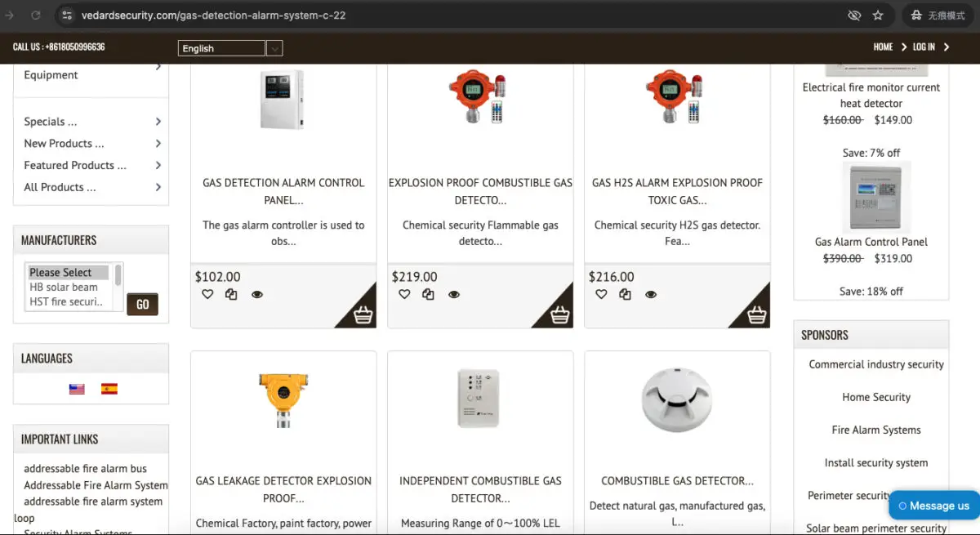This screenshot has width=980, height=535.
Task: Bookmark this page with the star icon
Action: [x=878, y=16]
